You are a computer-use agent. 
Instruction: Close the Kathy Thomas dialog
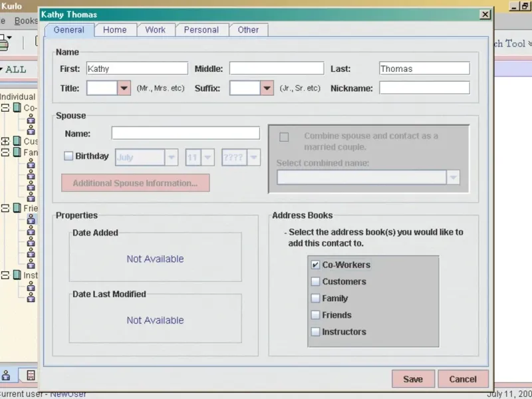click(x=485, y=14)
